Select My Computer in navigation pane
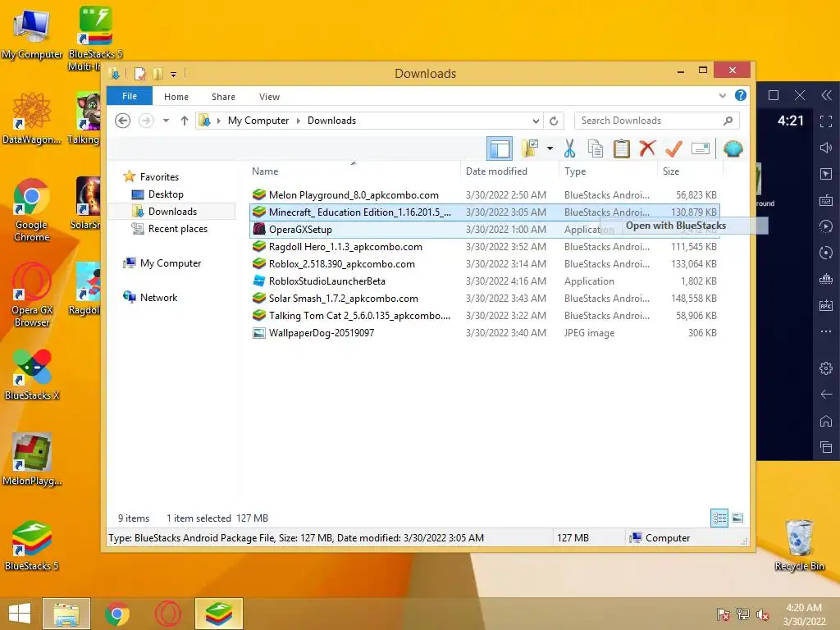Viewport: 840px width, 630px height. [171, 263]
